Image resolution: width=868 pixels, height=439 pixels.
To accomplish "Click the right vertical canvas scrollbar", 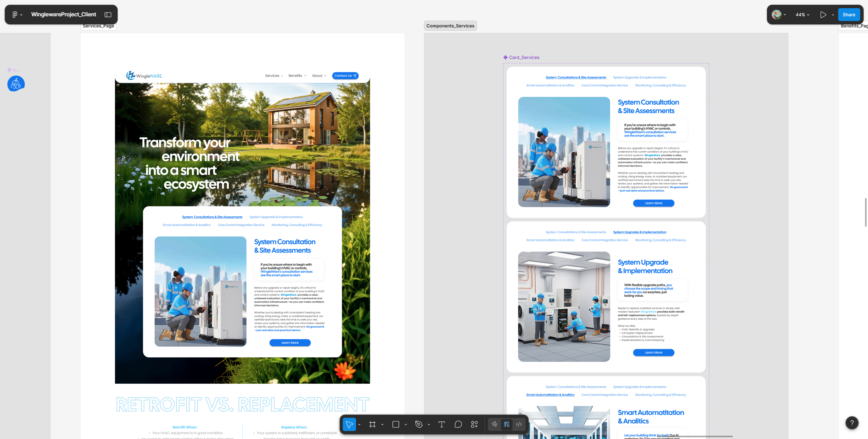I will (x=866, y=212).
